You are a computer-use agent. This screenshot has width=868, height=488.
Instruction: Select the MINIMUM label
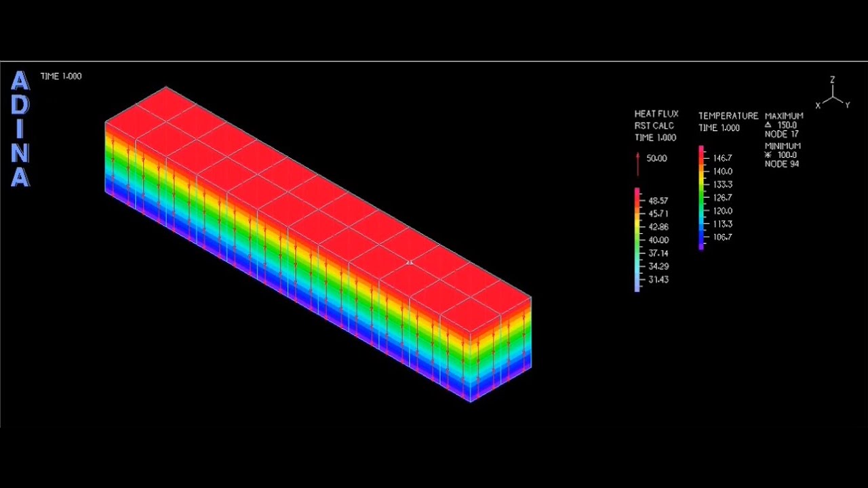783,146
